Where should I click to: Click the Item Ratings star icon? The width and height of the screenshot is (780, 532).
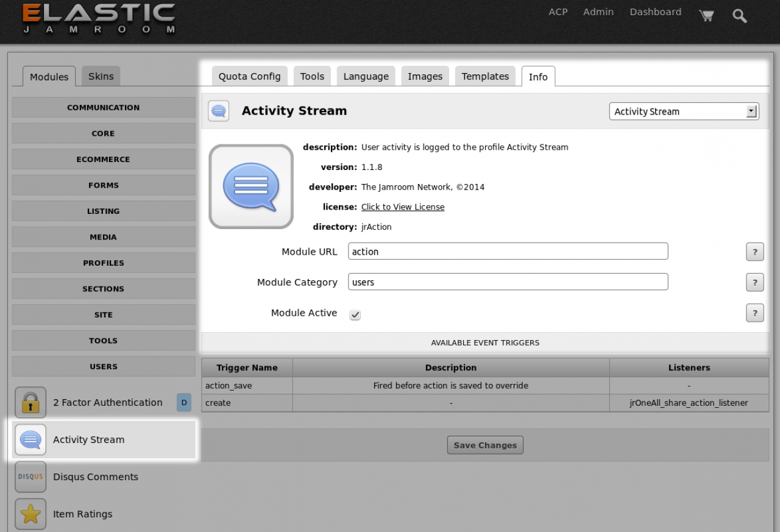tap(30, 514)
